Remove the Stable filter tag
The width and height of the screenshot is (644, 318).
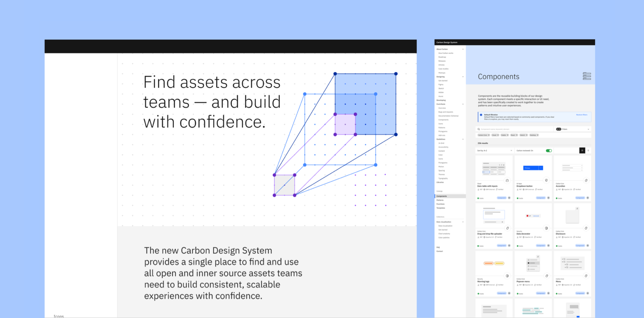(507, 135)
